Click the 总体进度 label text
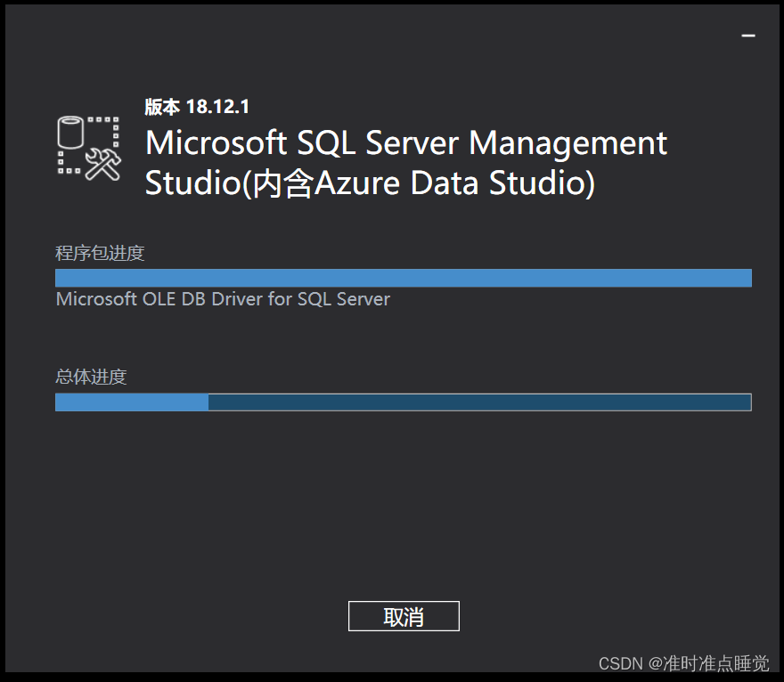This screenshot has height=682, width=784. point(92,377)
